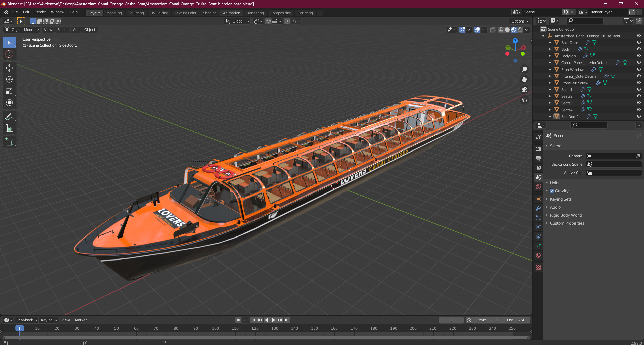Click the Z axis on navigation gizmo
Image resolution: width=644 pixels, height=345 pixels.
point(515,41)
